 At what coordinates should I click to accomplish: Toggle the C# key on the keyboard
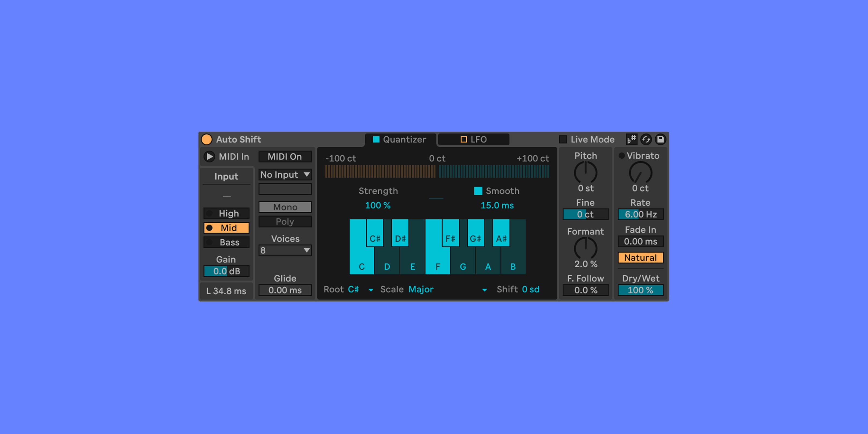375,233
